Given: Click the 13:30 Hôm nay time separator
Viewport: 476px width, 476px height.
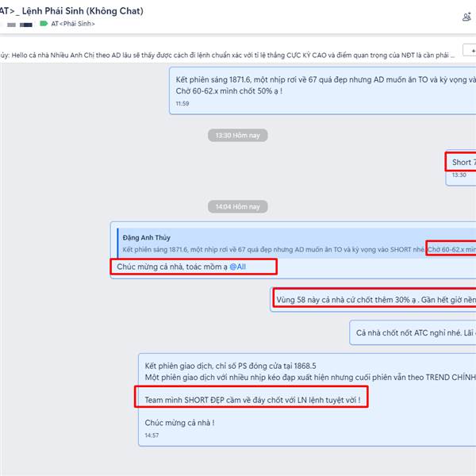Looking at the screenshot, I should pyautogui.click(x=238, y=136).
